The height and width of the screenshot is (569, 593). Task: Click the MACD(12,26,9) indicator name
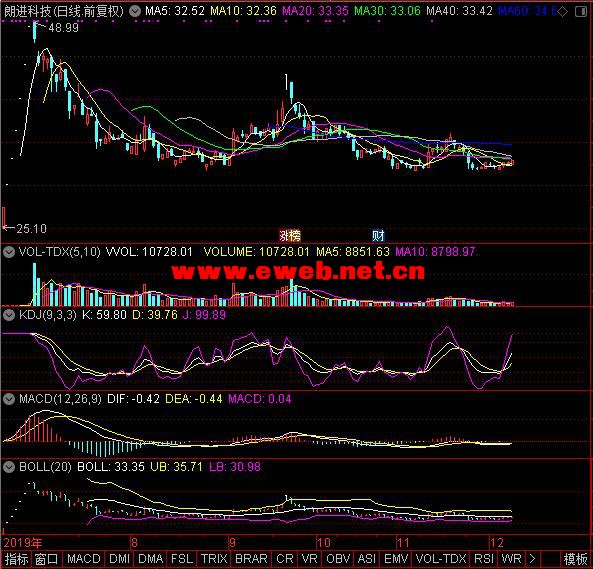pos(60,398)
